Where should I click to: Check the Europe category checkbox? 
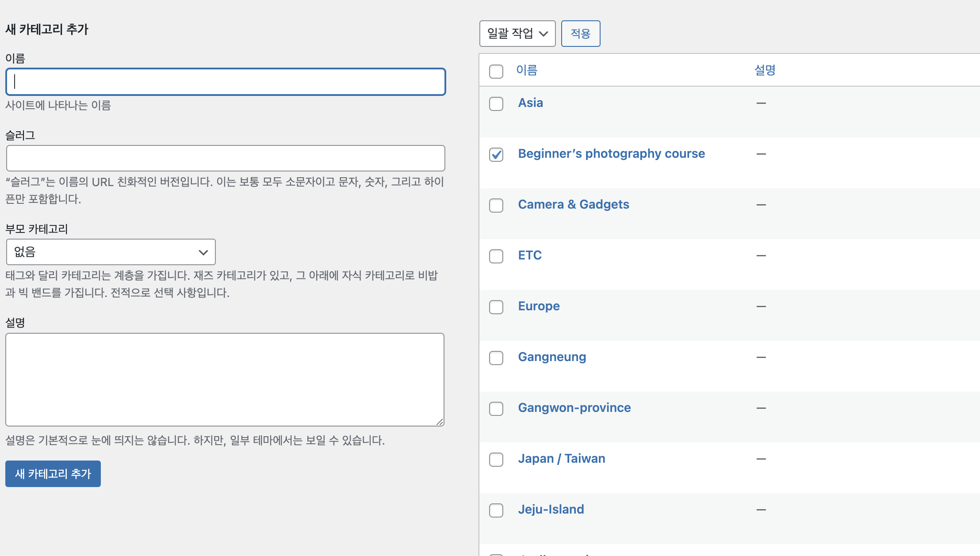click(496, 307)
